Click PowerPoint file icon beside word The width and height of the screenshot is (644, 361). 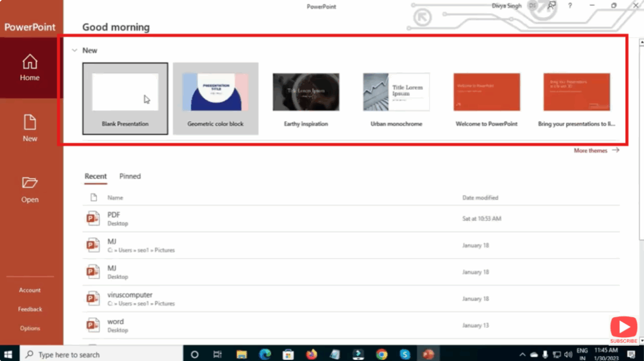click(x=93, y=325)
